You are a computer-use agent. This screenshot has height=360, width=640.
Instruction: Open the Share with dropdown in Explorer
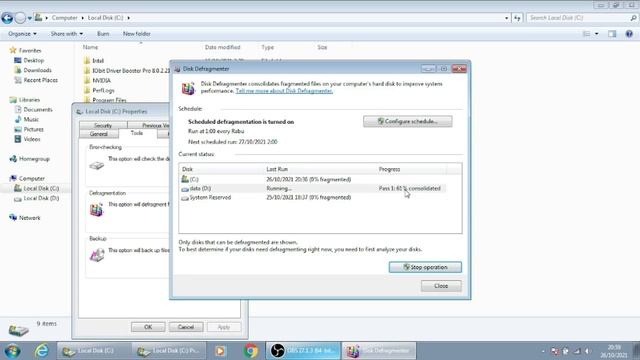coord(67,34)
